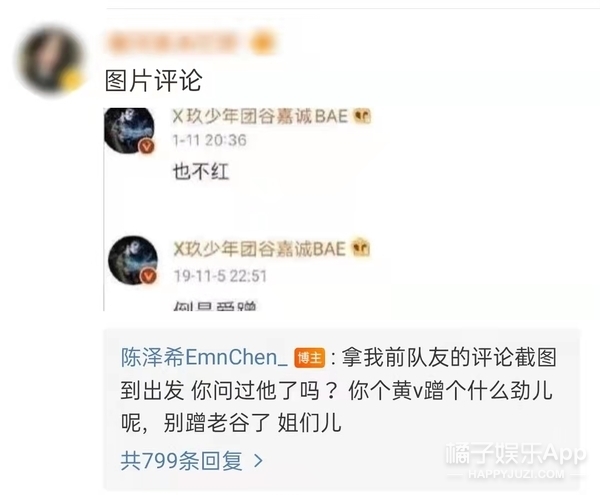Open the 陈泽希EmnChen_ profile link
This screenshot has width=600, height=495.
(204, 358)
